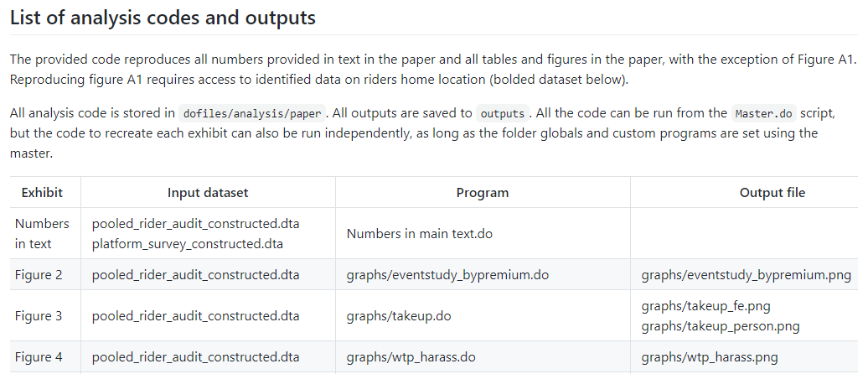
Task: Click the dofiles/analysis/paper inline code
Action: 252,113
